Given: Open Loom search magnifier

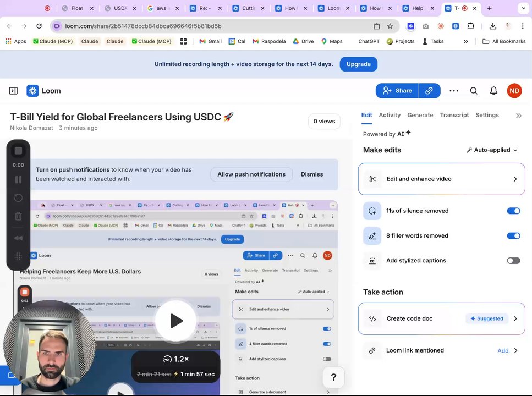Looking at the screenshot, I should (474, 91).
